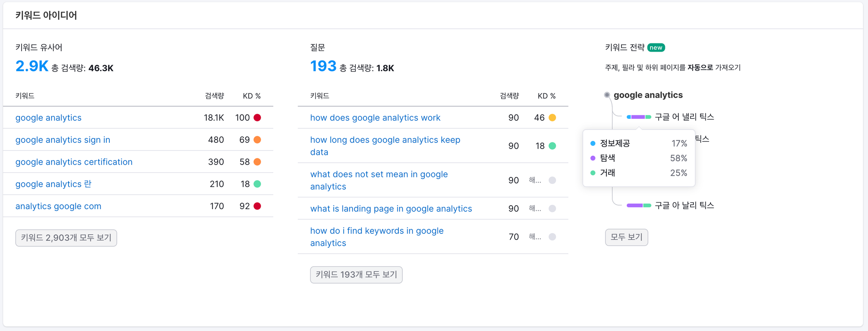868x331 pixels.
Task: Click intent bar next to '구글 어 낼리 틱스'
Action: (639, 117)
